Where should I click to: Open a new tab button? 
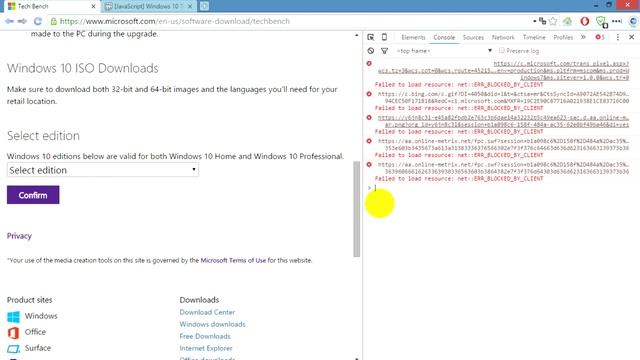(204, 6)
